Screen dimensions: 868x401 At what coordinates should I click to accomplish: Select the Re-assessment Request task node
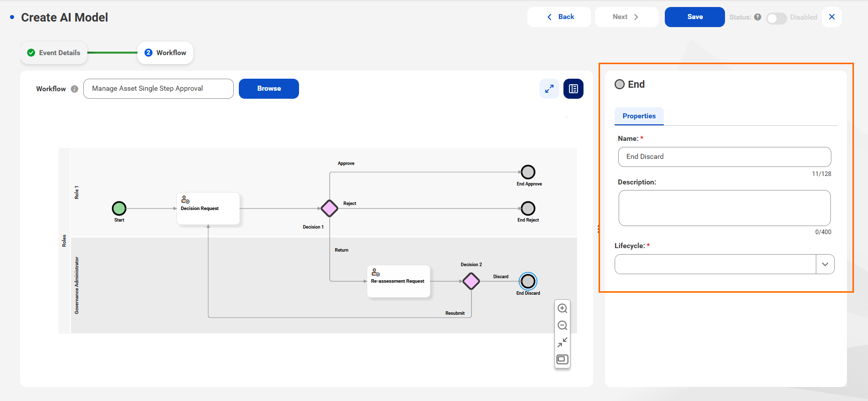(398, 281)
